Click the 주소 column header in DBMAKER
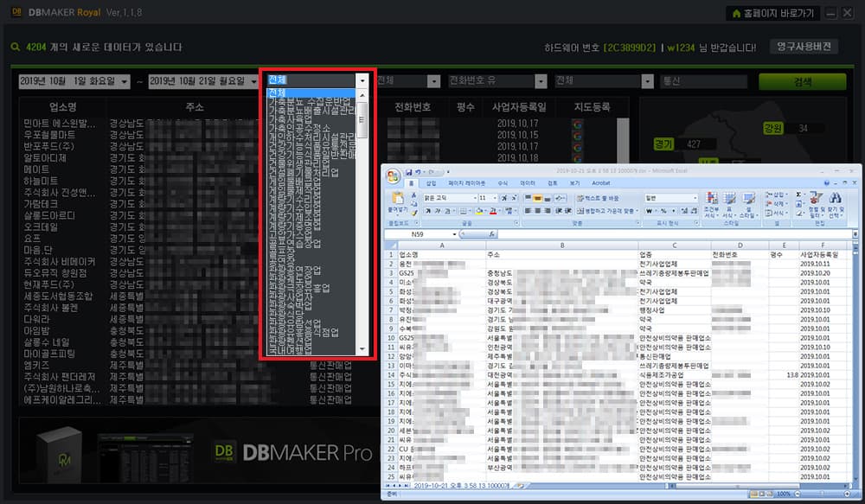The width and height of the screenshot is (865, 504). (194, 107)
